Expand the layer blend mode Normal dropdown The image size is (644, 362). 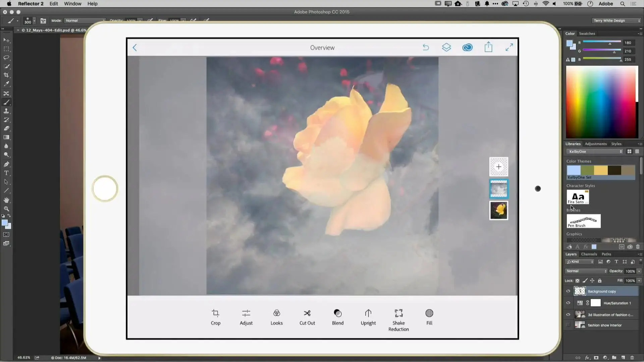(586, 271)
